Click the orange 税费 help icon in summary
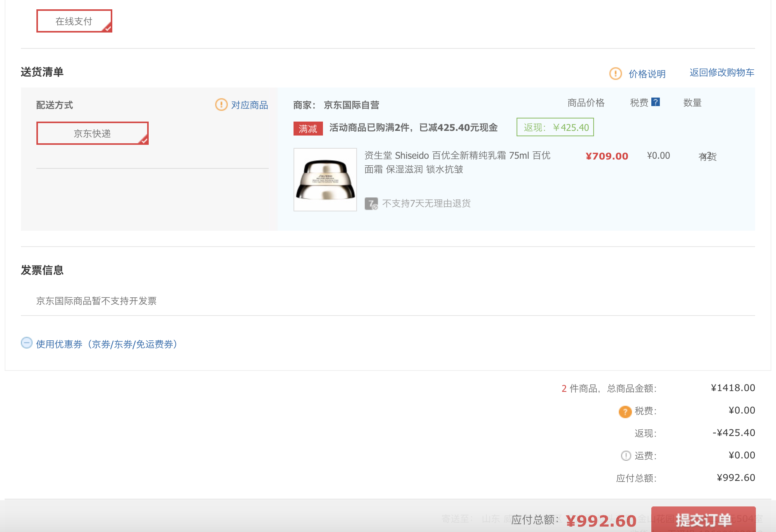 tap(625, 411)
